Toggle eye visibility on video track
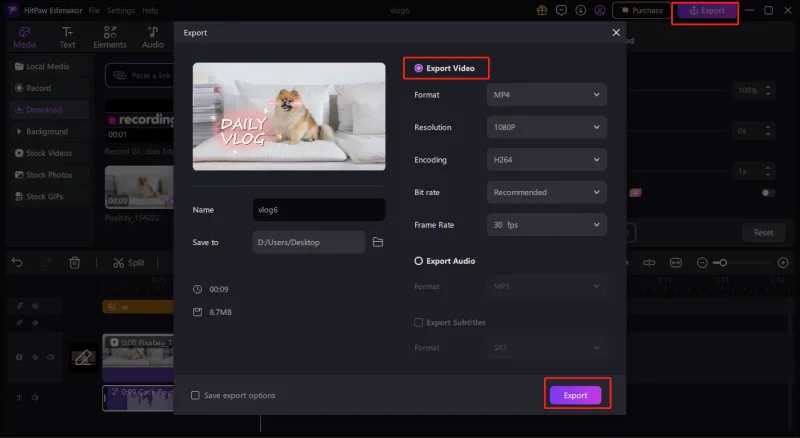Screen dimensions: 800x438 pyautogui.click(x=35, y=357)
